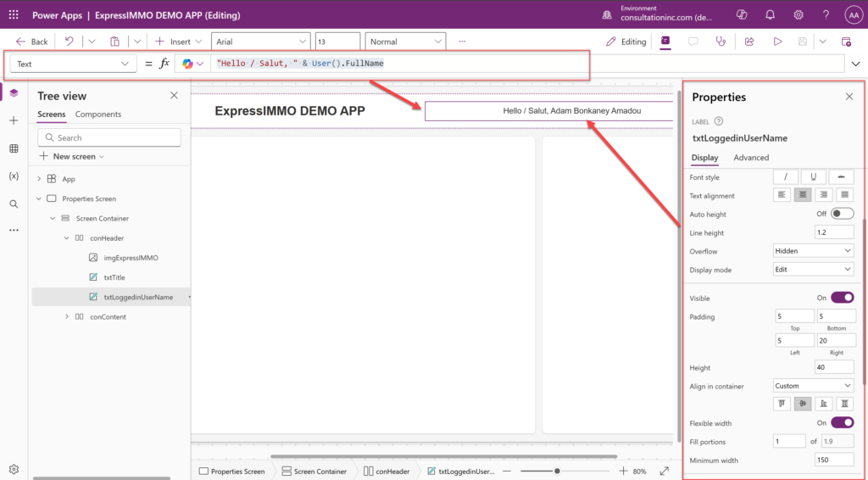Open the notifications bell
The height and width of the screenshot is (480, 868).
click(x=770, y=15)
